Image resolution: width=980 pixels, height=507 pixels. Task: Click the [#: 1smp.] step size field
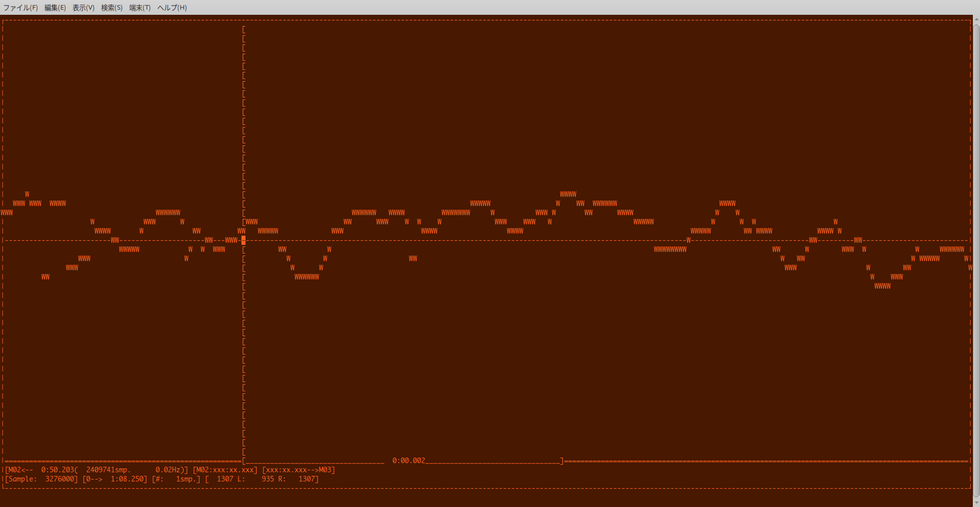click(x=176, y=479)
